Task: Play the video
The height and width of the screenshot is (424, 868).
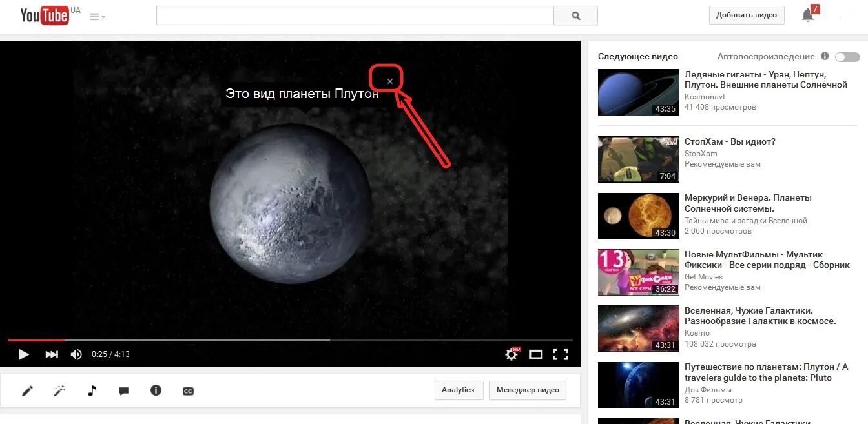Action: pyautogui.click(x=23, y=354)
